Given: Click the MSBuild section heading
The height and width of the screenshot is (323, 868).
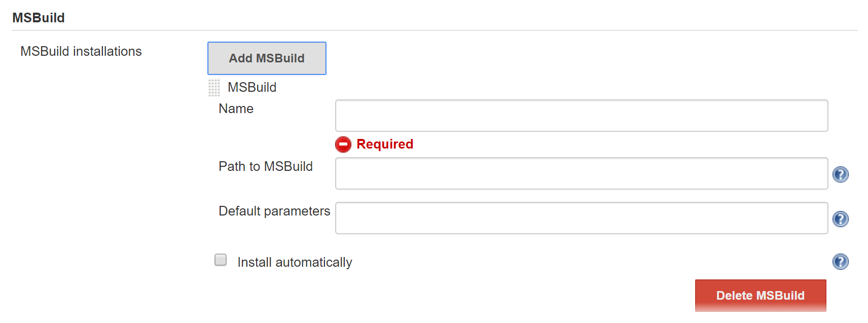Looking at the screenshot, I should coord(39,17).
